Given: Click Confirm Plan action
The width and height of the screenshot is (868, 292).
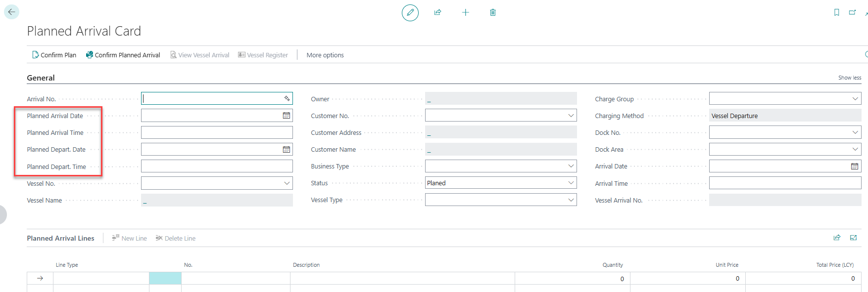Looking at the screenshot, I should (54, 55).
